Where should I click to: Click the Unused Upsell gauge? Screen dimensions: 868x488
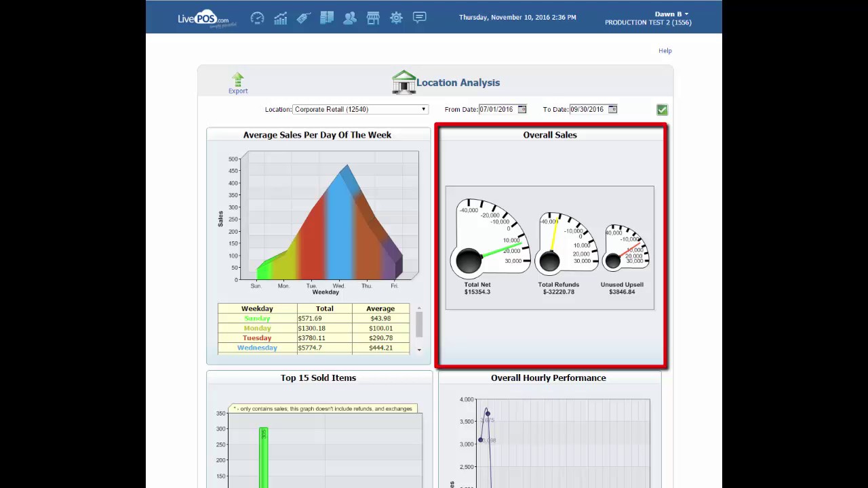[x=625, y=248]
